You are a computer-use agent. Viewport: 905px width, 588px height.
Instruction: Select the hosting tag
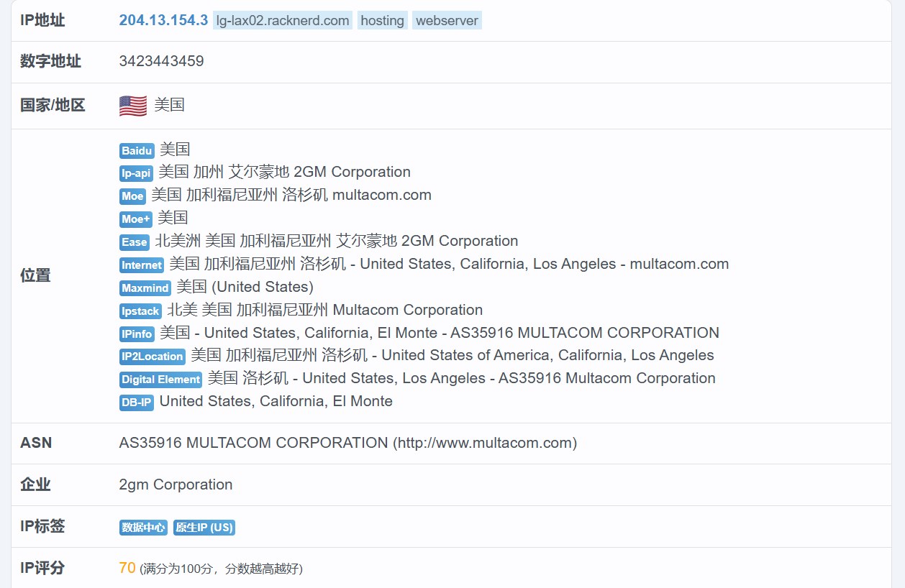pyautogui.click(x=382, y=21)
